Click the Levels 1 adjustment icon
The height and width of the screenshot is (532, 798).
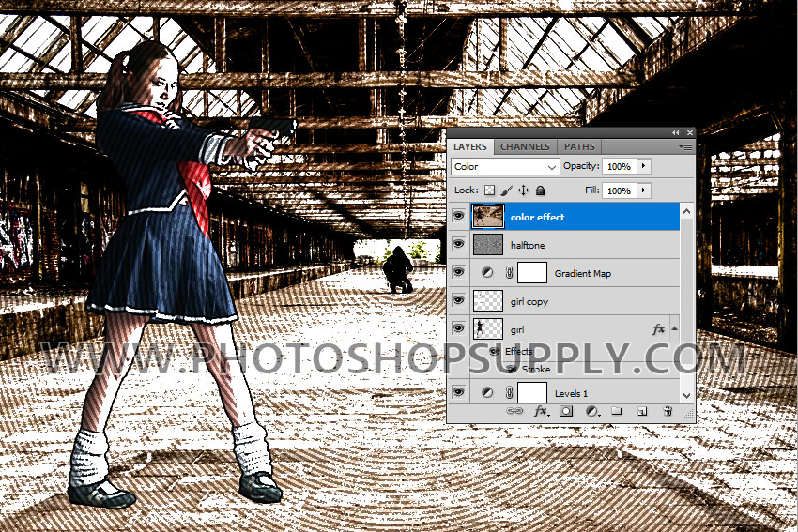pyautogui.click(x=487, y=392)
